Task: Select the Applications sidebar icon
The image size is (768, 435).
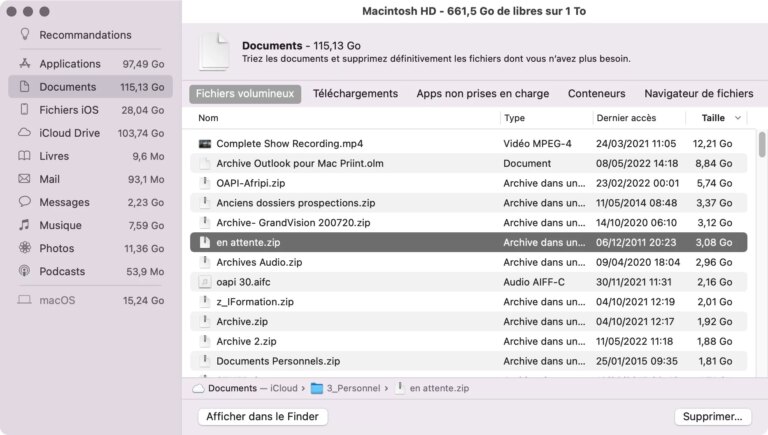Action: coord(24,64)
